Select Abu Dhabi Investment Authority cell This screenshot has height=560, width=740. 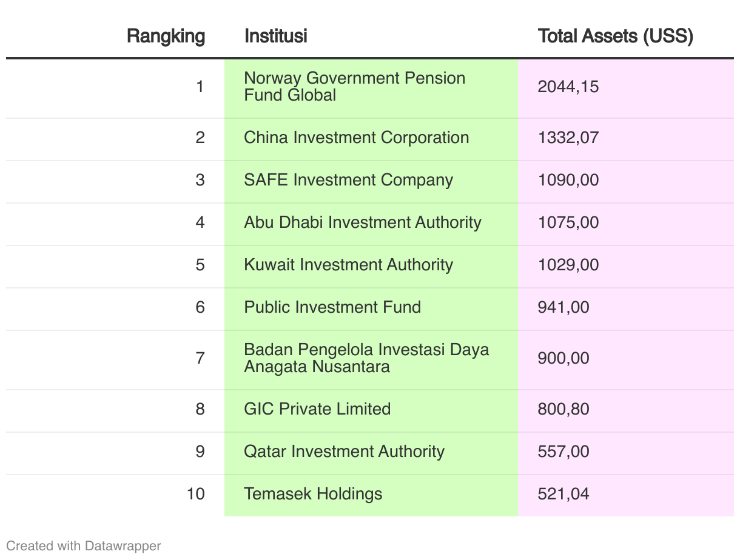point(362,222)
